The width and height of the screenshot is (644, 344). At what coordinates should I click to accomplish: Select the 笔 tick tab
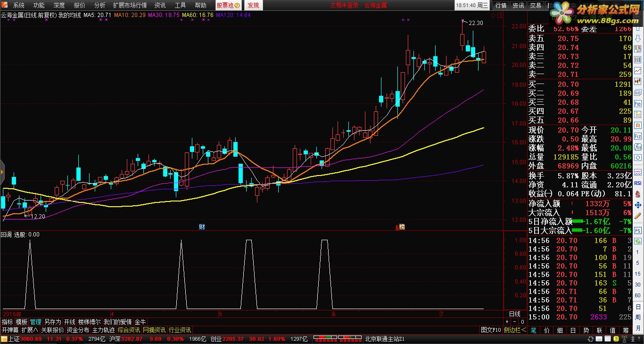click(533, 330)
